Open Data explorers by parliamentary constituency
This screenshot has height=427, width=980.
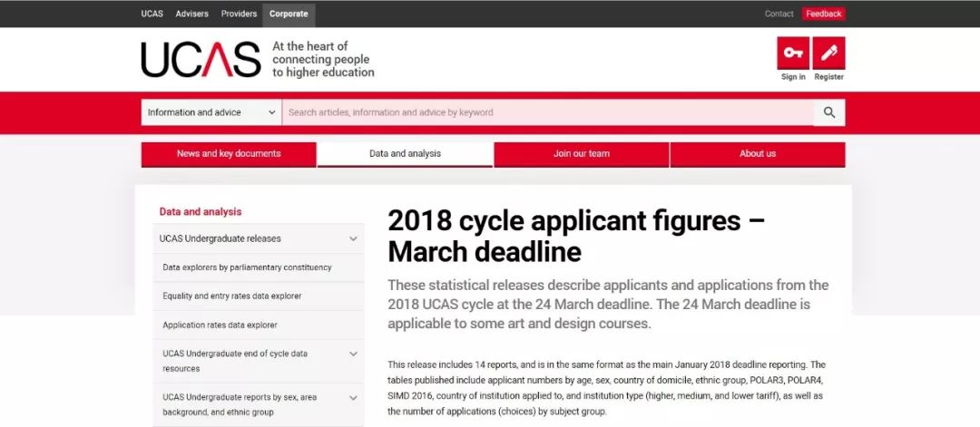247,267
